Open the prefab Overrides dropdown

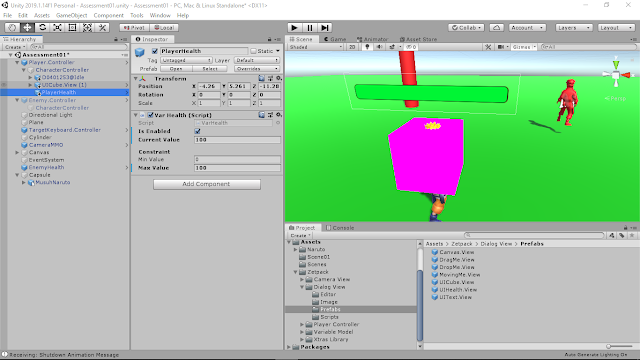[257, 69]
